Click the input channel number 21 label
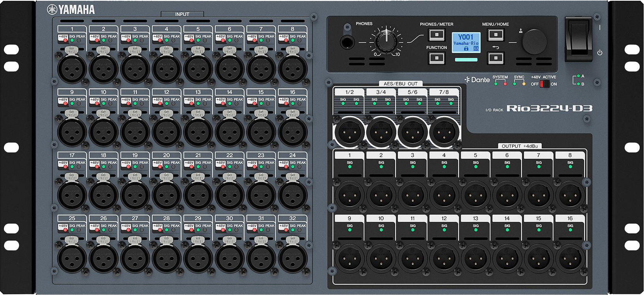This screenshot has height=295, width=644. (x=198, y=155)
